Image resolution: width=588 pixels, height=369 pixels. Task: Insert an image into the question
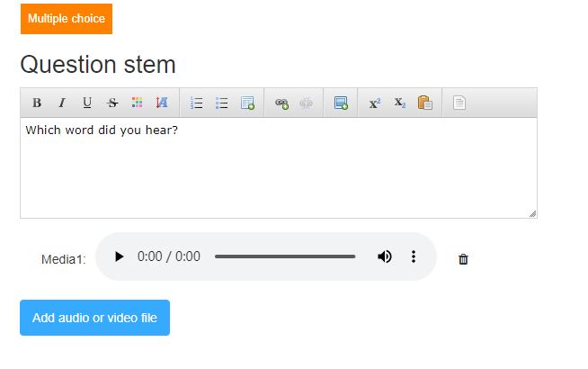click(x=341, y=103)
